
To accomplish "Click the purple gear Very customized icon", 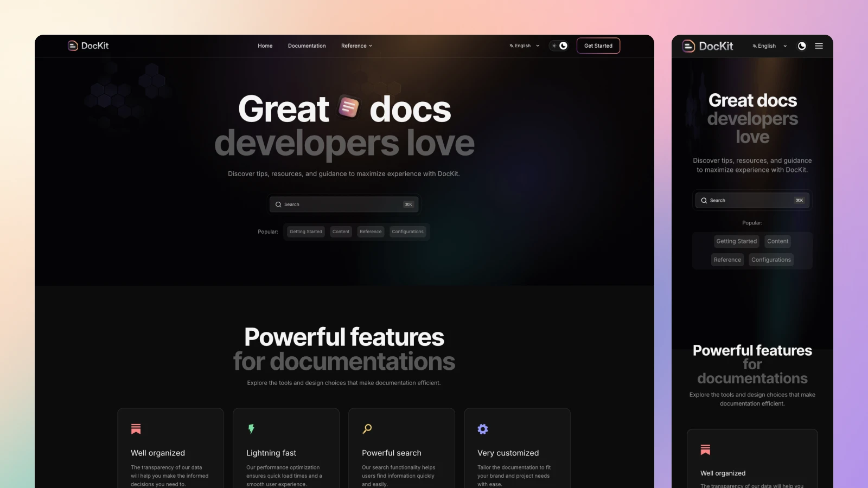I will point(483,429).
